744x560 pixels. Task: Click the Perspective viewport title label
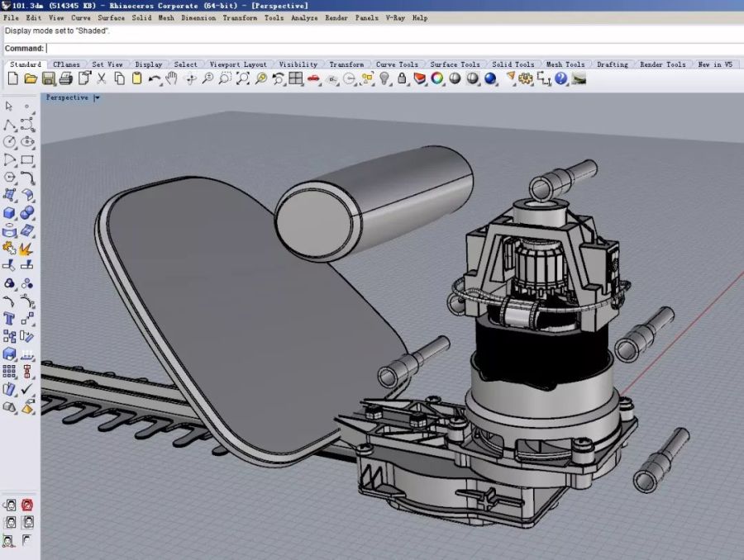coord(67,97)
